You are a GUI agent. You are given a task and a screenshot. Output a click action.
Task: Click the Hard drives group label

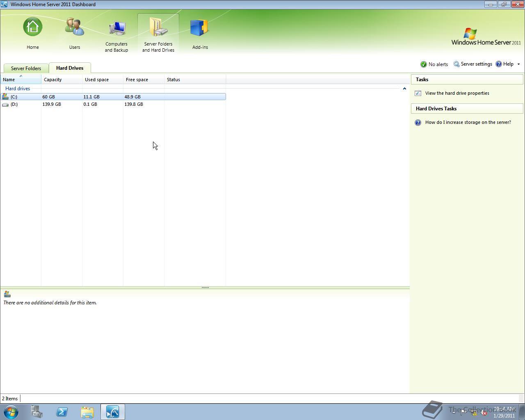point(18,89)
